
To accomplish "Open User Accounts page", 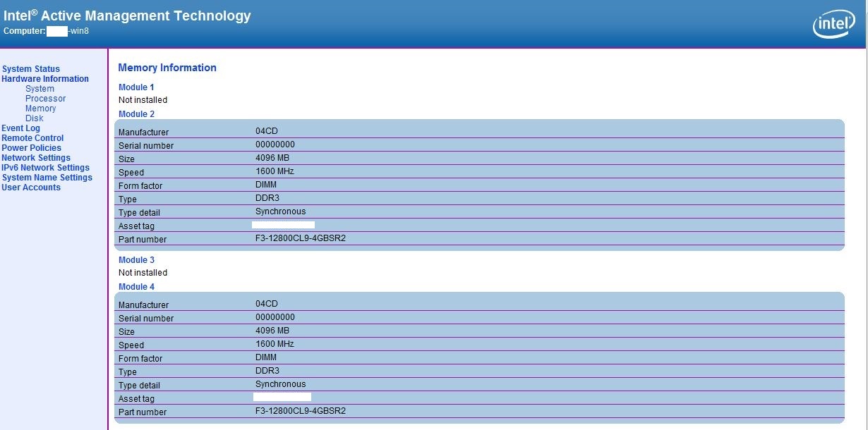I will coord(31,188).
